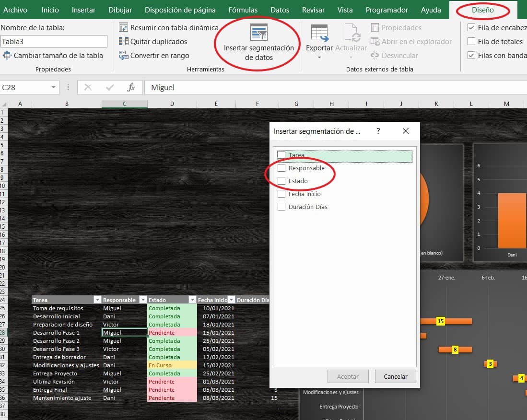Click Cambiar tamaño de la tabla
The image size is (527, 420).
point(52,56)
